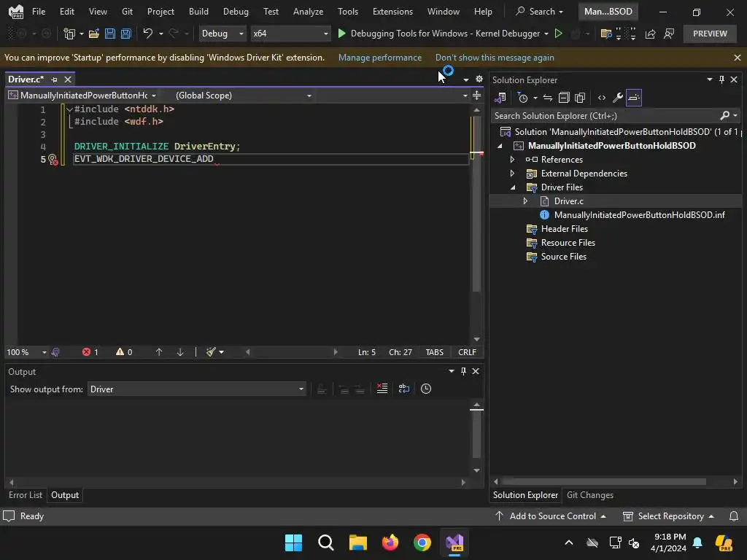Screen dimensions: 747x560
Task: Open the File menu
Action: coord(39,12)
